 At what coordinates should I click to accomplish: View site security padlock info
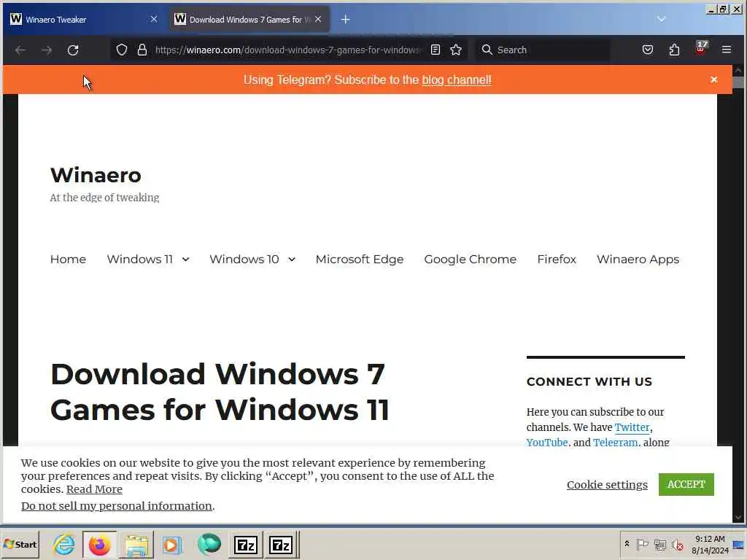click(142, 50)
